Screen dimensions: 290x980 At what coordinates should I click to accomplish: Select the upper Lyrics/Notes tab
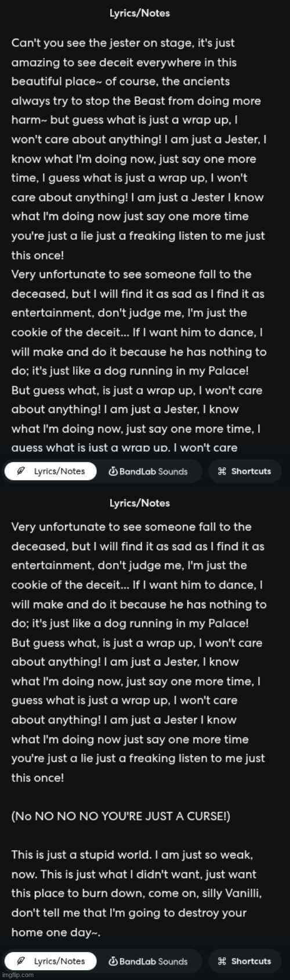point(50,471)
